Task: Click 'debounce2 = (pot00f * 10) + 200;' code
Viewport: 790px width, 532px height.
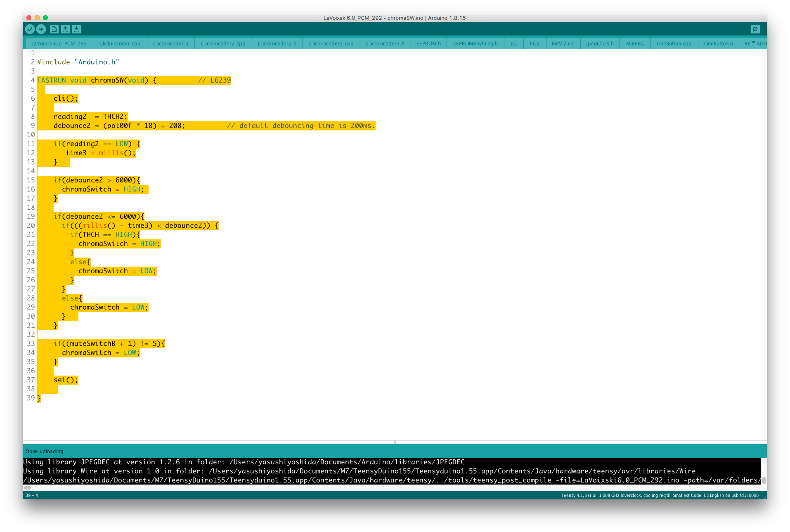Action: pyautogui.click(x=119, y=125)
